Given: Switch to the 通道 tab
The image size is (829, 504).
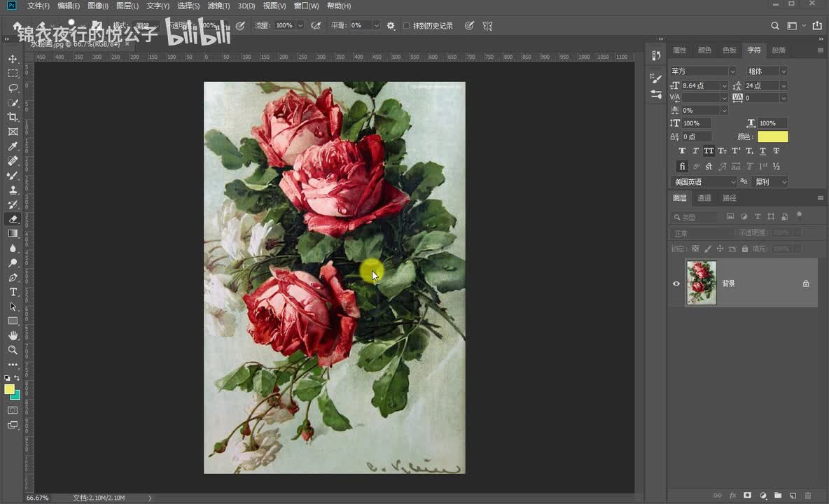Looking at the screenshot, I should click(x=704, y=198).
